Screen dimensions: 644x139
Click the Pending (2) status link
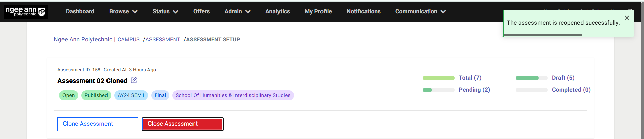474,90
